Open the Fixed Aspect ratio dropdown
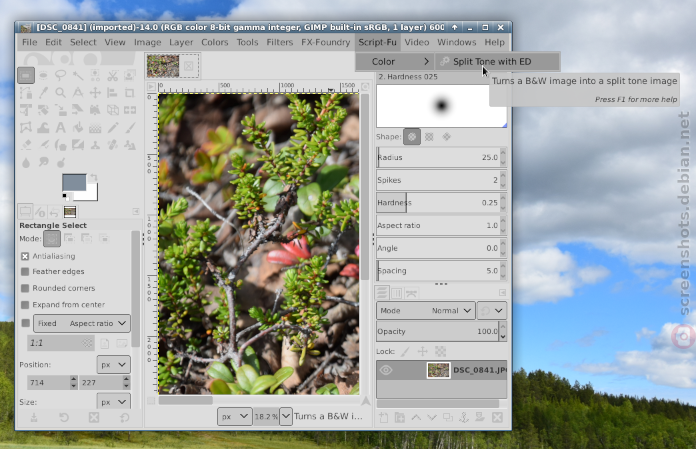Image resolution: width=696 pixels, height=449 pixels. click(x=82, y=323)
